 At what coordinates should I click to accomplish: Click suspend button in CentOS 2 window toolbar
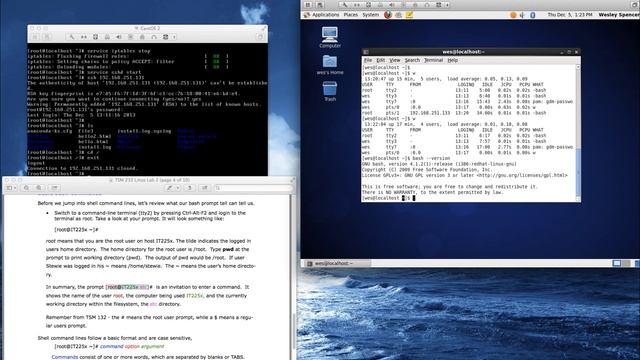[x=35, y=37]
